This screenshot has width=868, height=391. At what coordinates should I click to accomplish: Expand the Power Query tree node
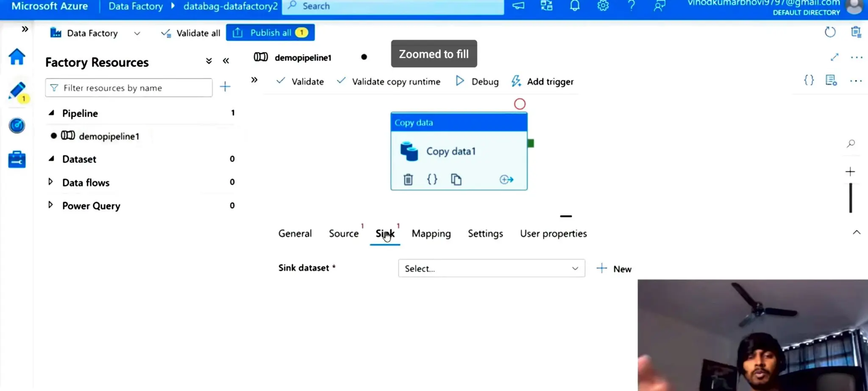(50, 205)
